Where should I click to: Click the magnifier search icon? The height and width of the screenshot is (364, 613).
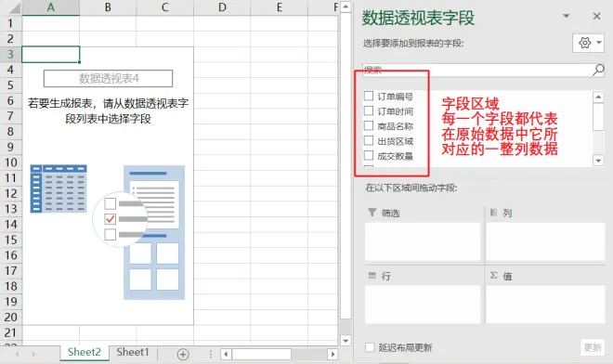click(598, 70)
